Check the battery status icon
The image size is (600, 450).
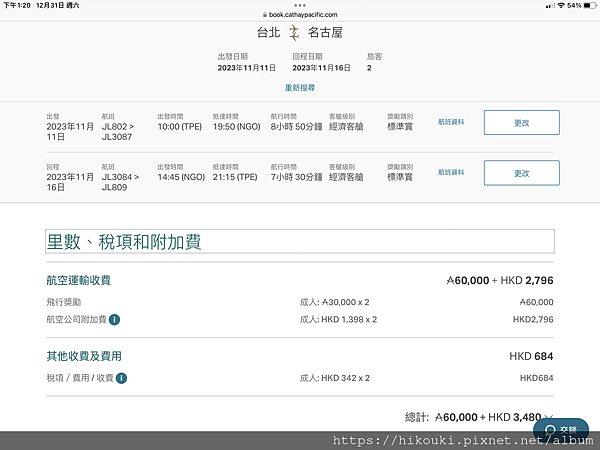pos(590,5)
